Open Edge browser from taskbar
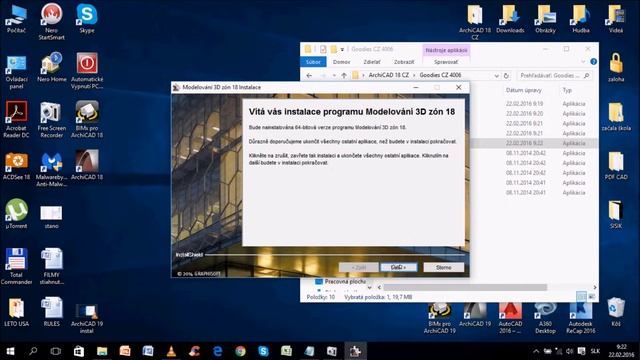This screenshot has width=640, height=360. (218, 351)
